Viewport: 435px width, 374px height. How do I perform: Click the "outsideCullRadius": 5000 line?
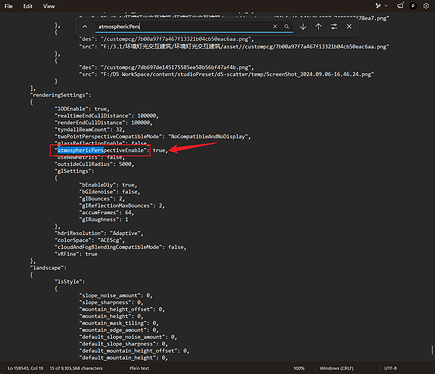tap(94, 164)
